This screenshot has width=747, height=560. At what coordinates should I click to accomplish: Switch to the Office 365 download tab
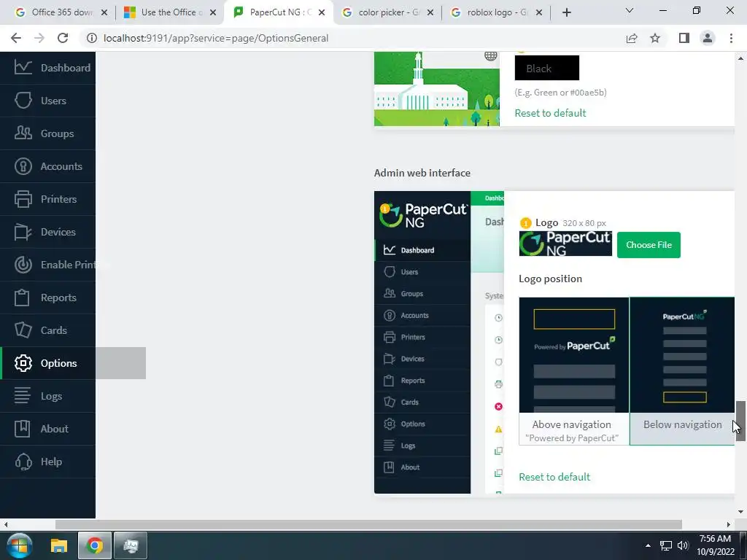[x=61, y=12]
